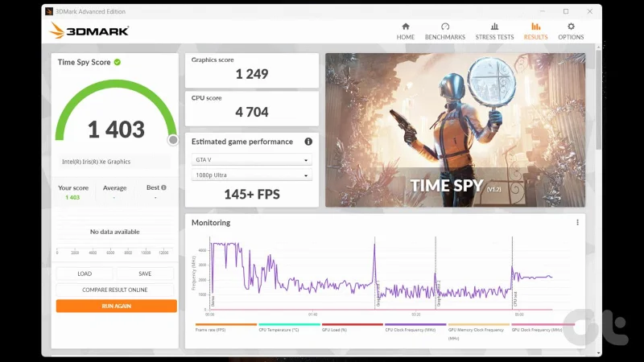Click the CPU score value 4 704

click(252, 112)
